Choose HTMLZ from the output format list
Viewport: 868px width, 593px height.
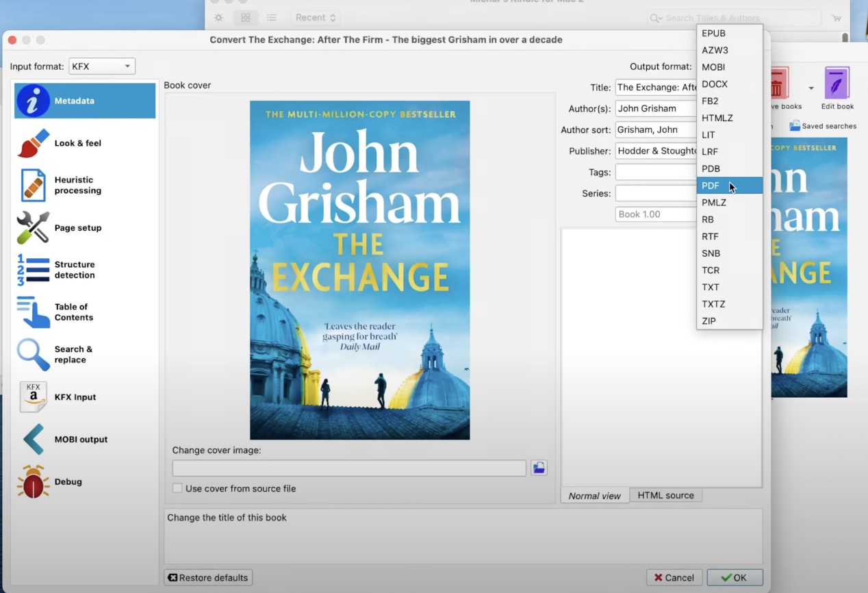[x=730, y=118]
